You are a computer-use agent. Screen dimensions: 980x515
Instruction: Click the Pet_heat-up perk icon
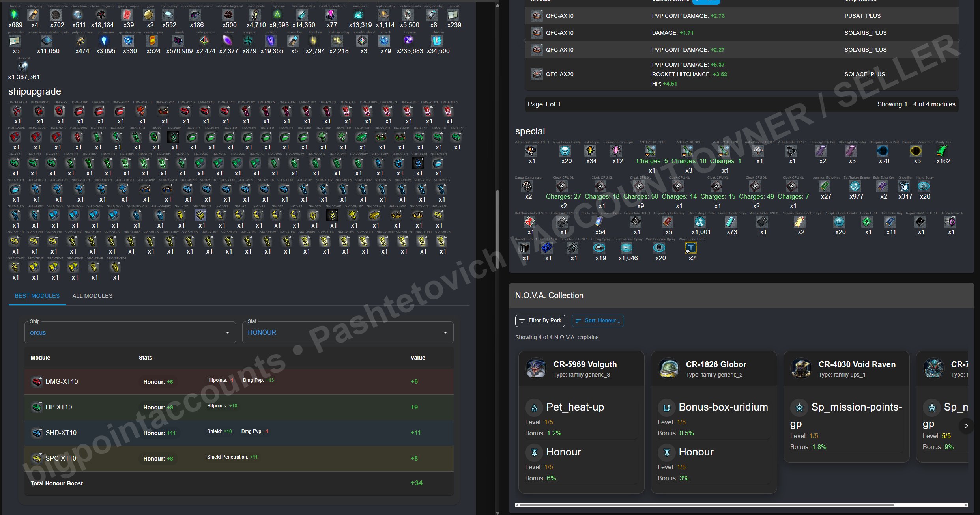click(x=534, y=407)
